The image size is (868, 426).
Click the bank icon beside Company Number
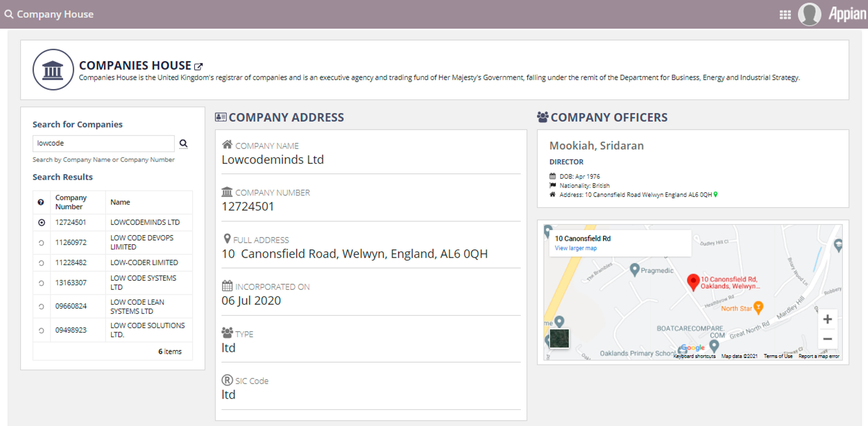(x=227, y=192)
